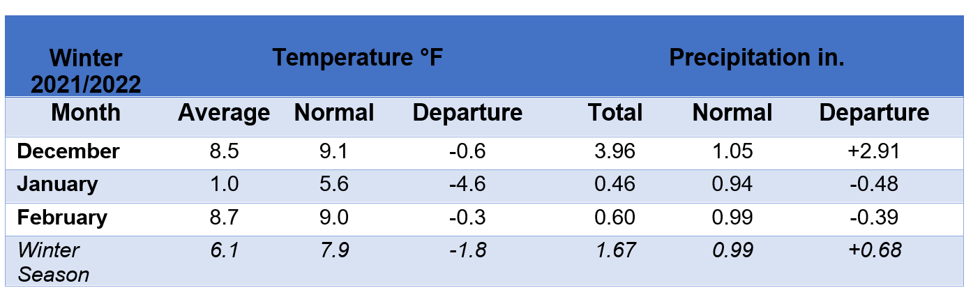Select January precipitation normal value 0.94
The image size is (980, 304).
[732, 184]
